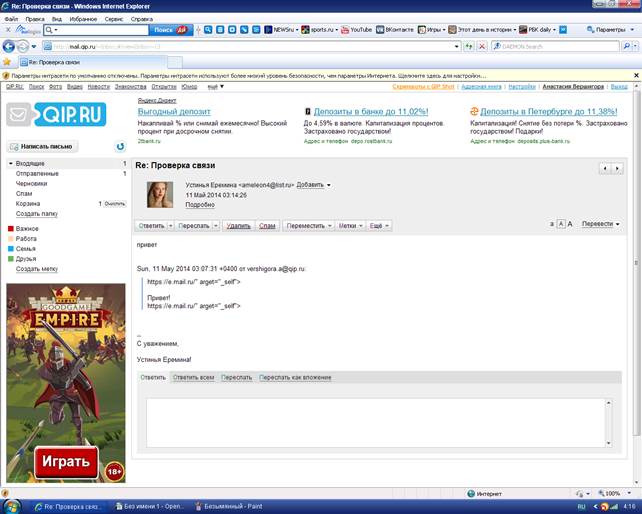This screenshot has width=642, height=514.
Task: Click the page refresh button next to address bar
Action: pos(469,46)
